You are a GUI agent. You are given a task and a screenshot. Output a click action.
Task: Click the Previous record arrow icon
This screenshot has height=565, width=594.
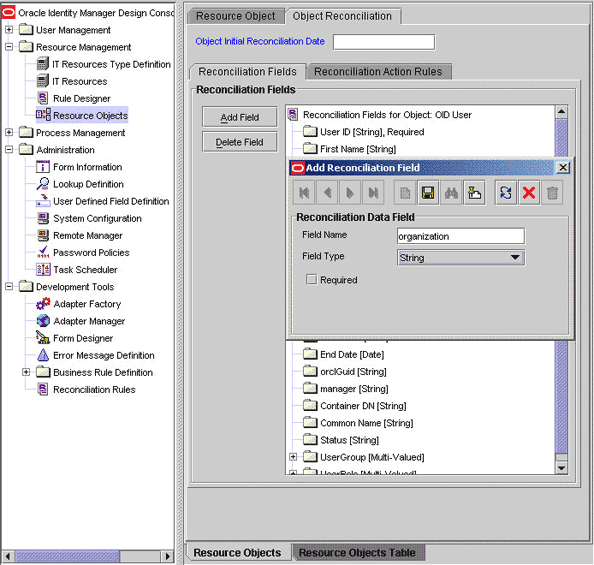328,193
